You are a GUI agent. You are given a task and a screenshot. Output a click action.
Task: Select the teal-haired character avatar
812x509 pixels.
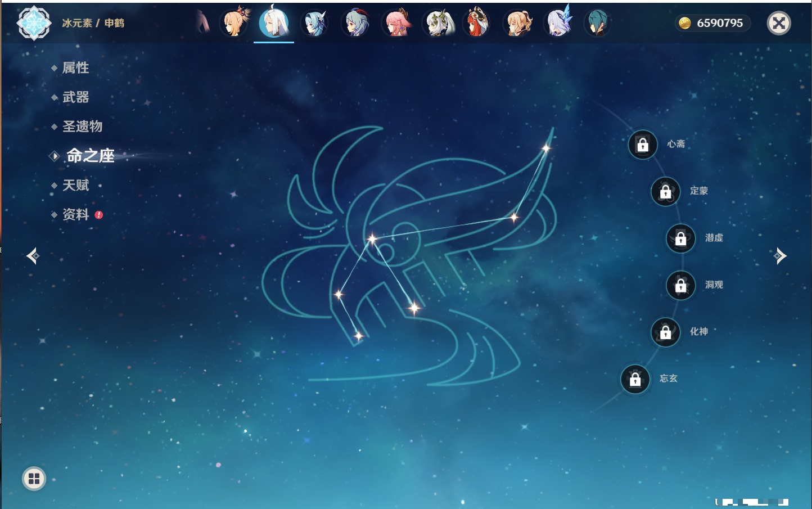(597, 23)
